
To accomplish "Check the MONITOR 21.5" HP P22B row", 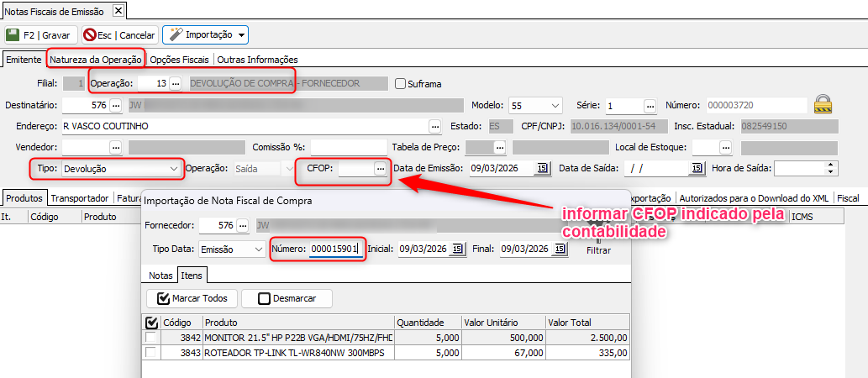I will pyautogui.click(x=151, y=338).
